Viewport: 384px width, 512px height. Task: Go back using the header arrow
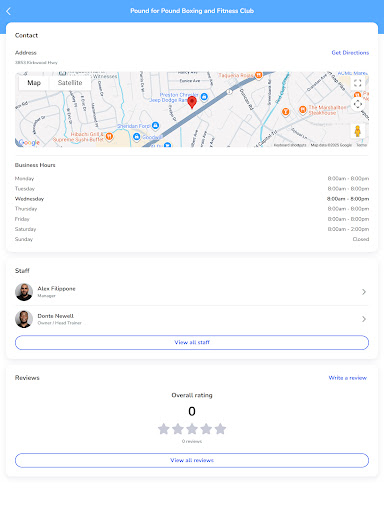coord(8,11)
